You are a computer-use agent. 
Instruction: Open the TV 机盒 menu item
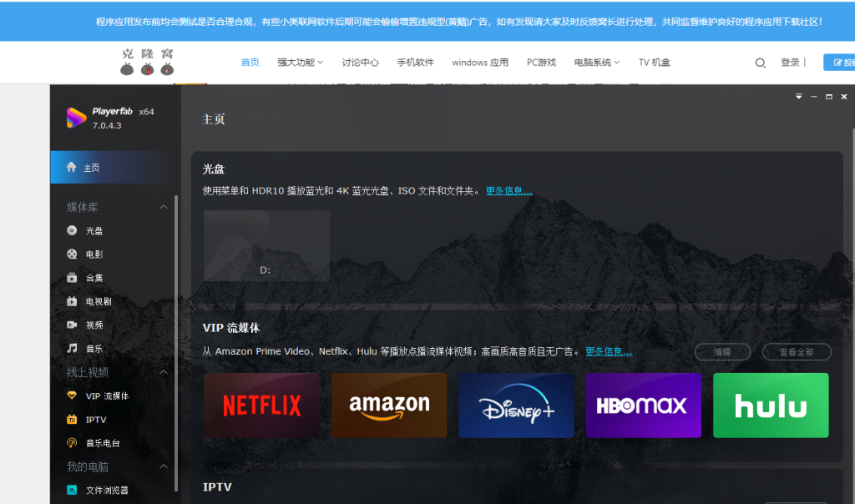(655, 63)
